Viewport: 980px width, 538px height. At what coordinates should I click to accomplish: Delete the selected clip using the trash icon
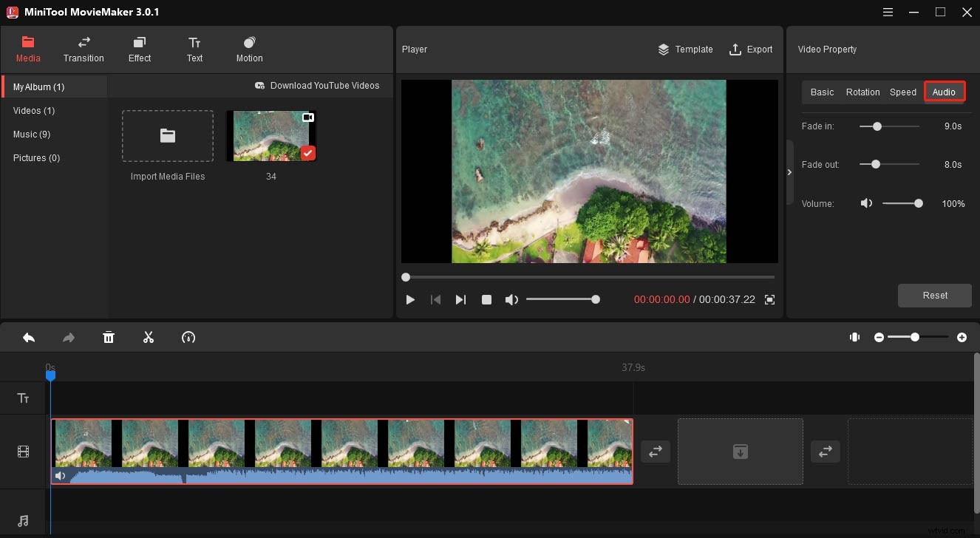(109, 337)
